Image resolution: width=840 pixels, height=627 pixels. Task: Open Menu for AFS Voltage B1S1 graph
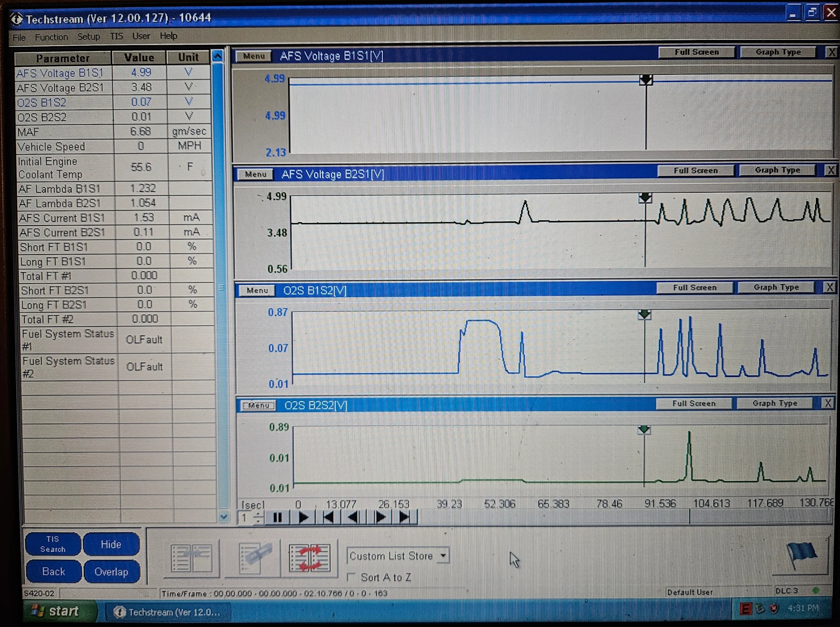(x=254, y=56)
